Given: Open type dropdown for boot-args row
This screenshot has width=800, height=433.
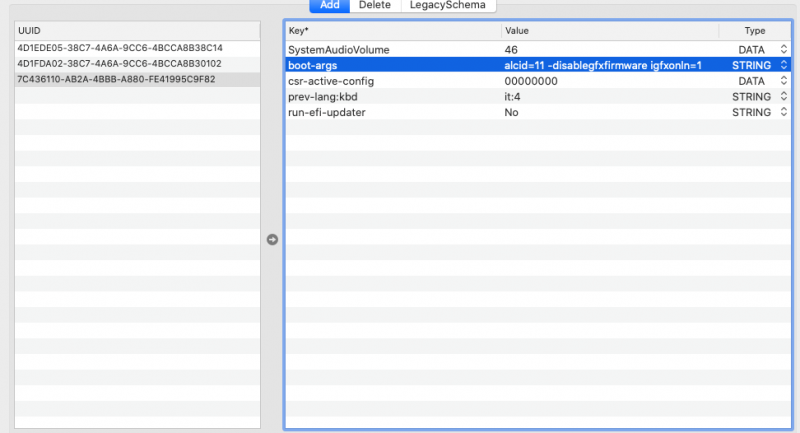Looking at the screenshot, I should (x=784, y=65).
